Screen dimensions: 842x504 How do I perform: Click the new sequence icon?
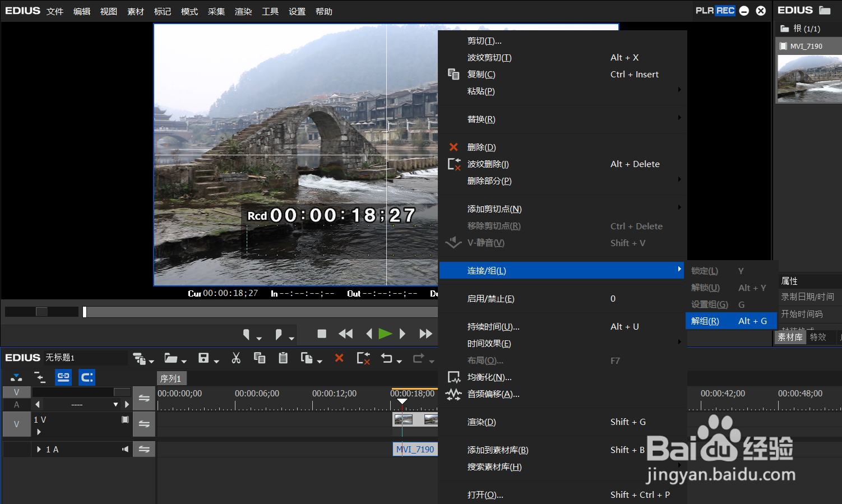tap(139, 358)
